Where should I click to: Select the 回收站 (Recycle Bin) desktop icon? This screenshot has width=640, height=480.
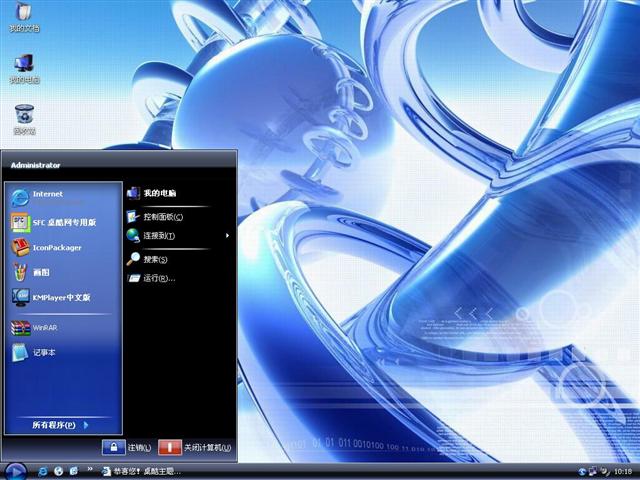click(24, 118)
